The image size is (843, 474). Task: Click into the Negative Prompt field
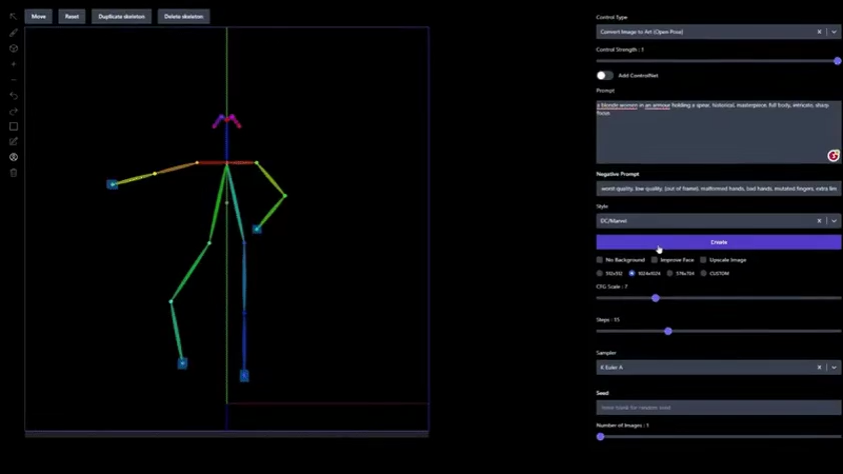pyautogui.click(x=718, y=189)
